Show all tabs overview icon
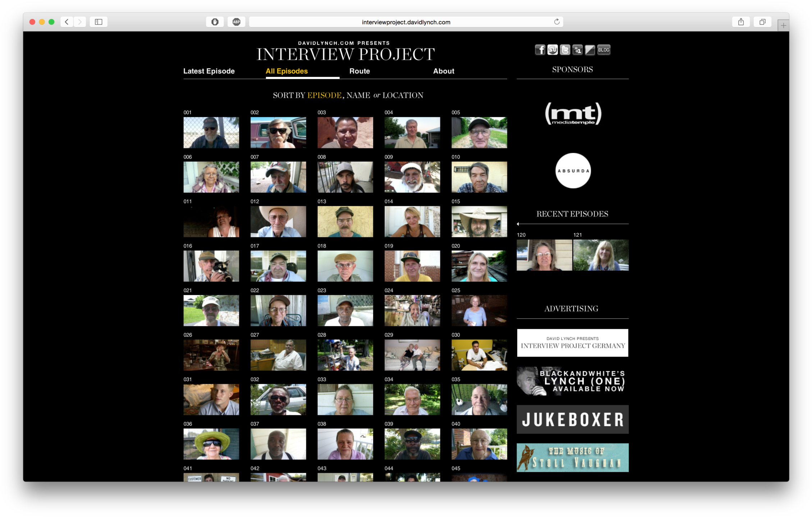This screenshot has height=517, width=812. click(762, 22)
